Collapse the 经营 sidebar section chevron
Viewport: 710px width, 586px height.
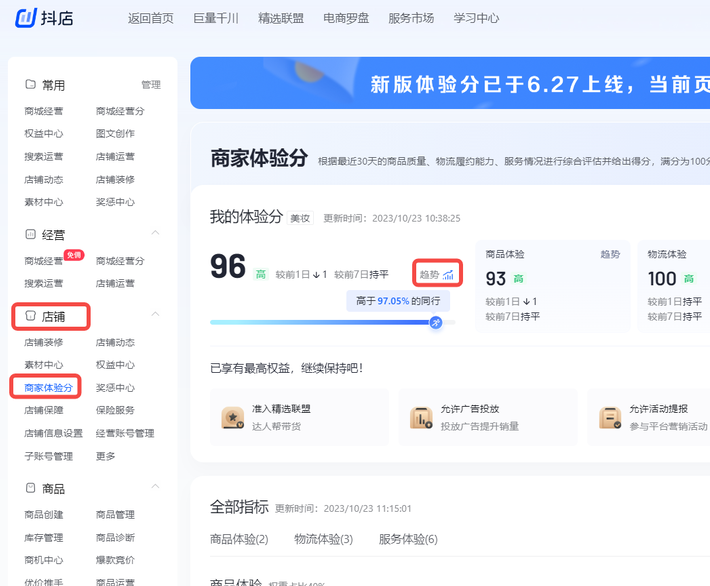click(155, 234)
